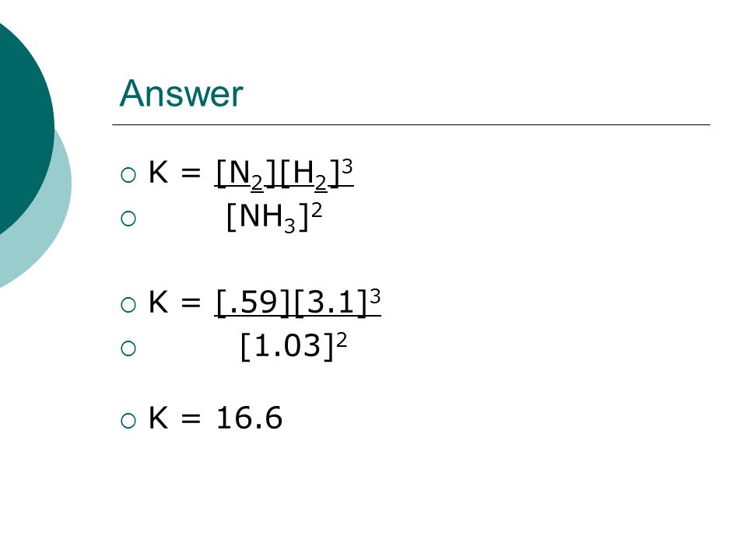Click the bullet beside [1.03]2
Viewport: 747px width, 560px height.
click(x=128, y=348)
